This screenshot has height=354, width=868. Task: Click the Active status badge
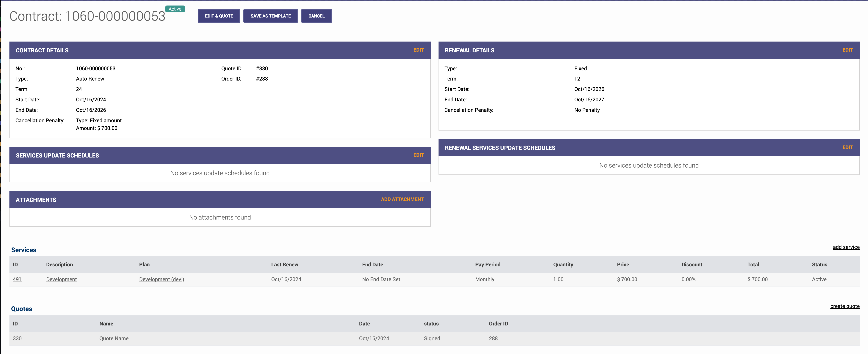[175, 9]
